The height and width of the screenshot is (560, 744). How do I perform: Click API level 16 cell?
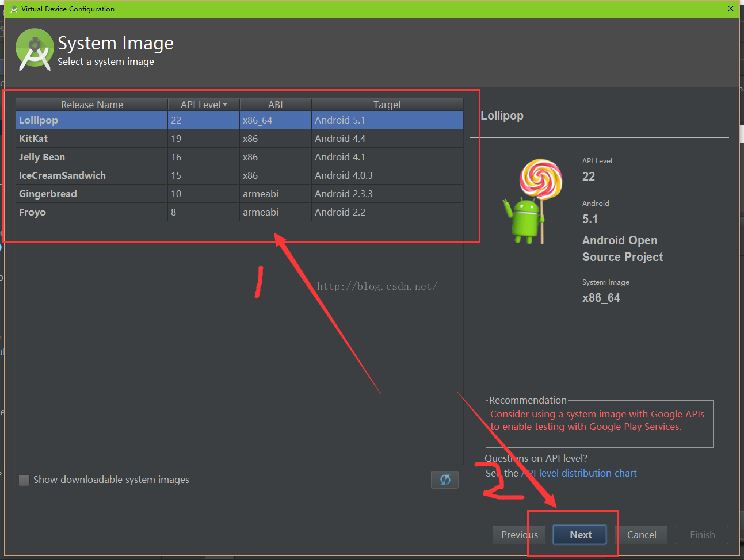(x=204, y=157)
